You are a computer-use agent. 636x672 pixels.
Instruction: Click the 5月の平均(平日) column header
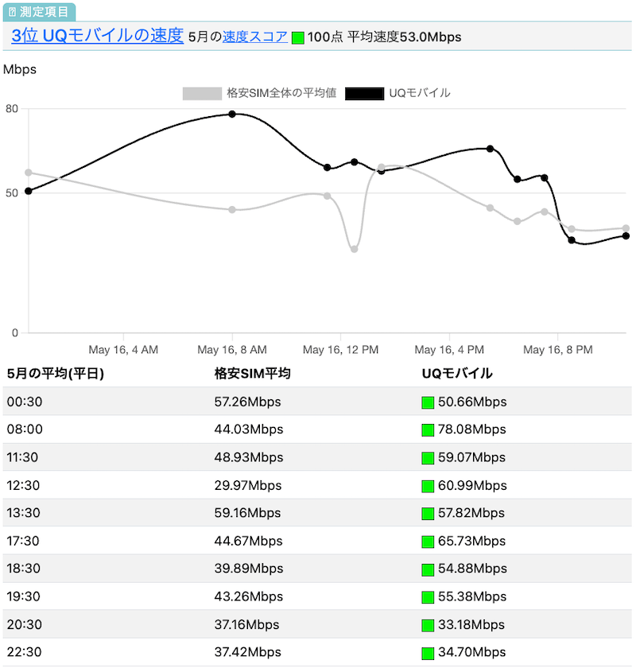click(x=56, y=374)
